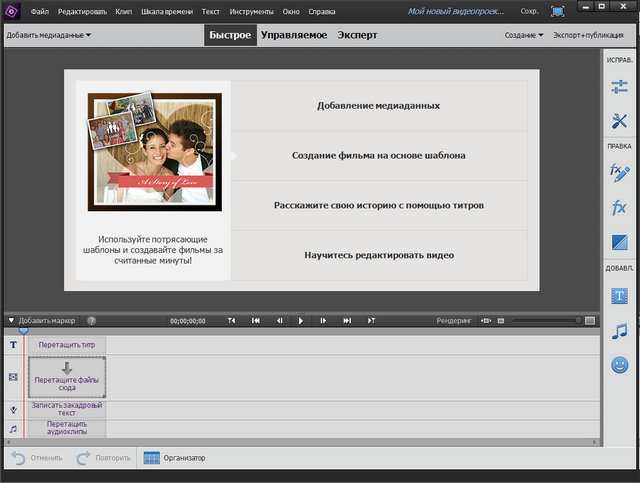Open applied effects fx pencil icon
Viewport: 640px width, 483px height.
pos(619,171)
